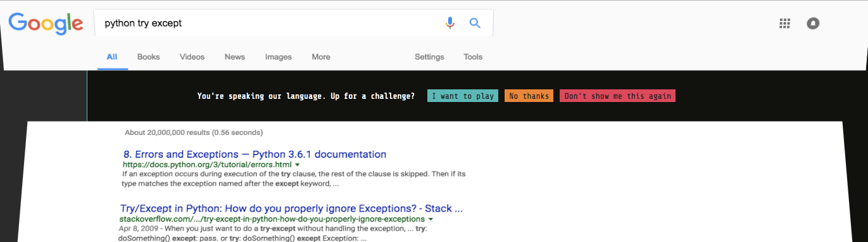Switch to the Books tab
868x242 pixels.
(149, 57)
